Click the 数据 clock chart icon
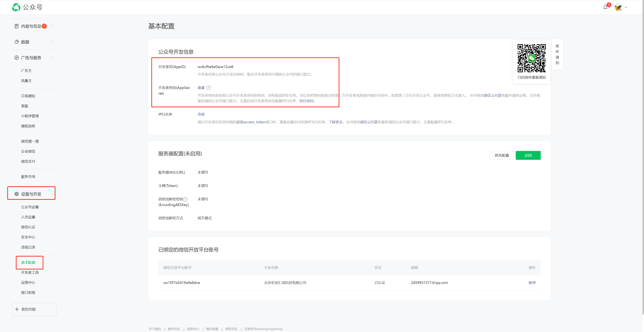Viewport: 644px width, 332px height. click(16, 42)
